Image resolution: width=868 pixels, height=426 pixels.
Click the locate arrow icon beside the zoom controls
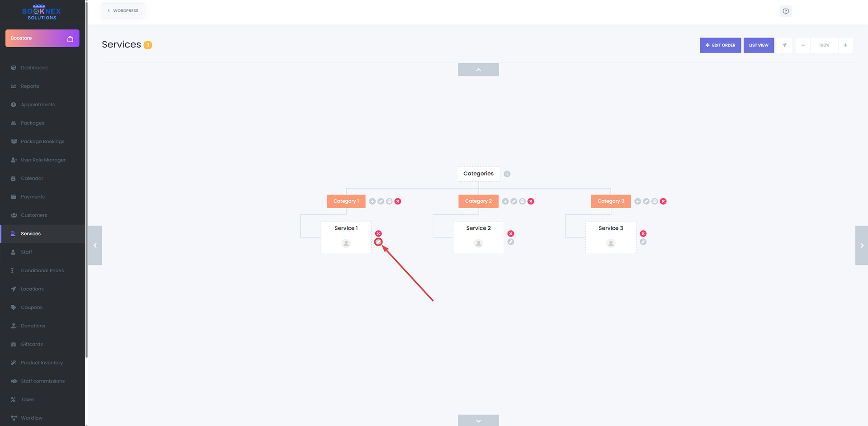point(784,45)
